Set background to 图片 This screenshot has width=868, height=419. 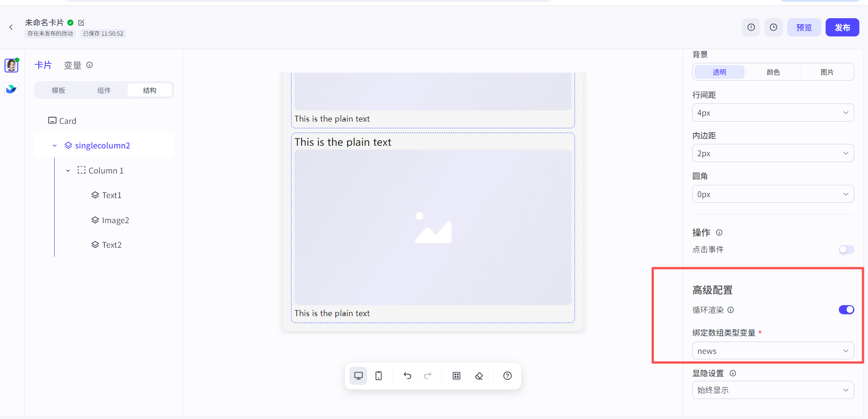click(x=827, y=72)
